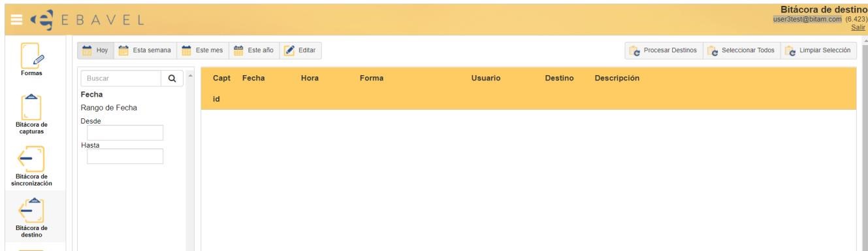
Task: Filter log by Este año
Action: pyautogui.click(x=255, y=50)
